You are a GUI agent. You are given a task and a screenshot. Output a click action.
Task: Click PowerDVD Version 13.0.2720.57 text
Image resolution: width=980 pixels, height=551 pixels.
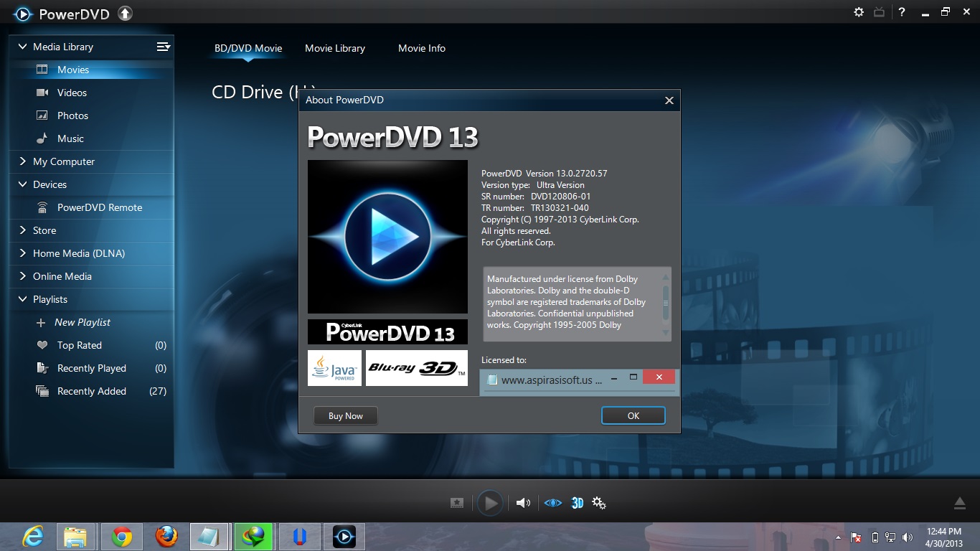(x=545, y=173)
